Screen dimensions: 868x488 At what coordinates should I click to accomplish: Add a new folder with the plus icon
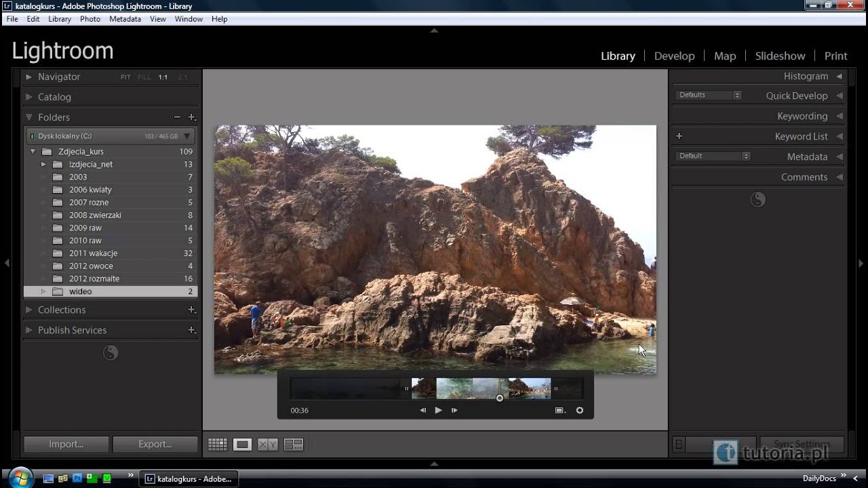(192, 117)
